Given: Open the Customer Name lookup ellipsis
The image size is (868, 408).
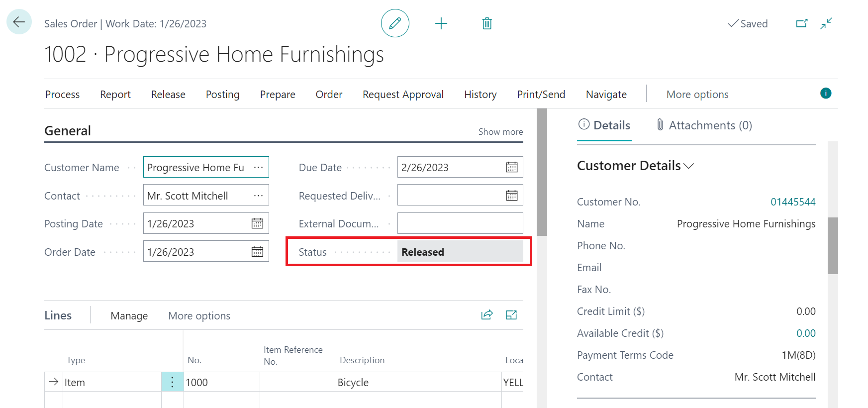Looking at the screenshot, I should tap(258, 167).
